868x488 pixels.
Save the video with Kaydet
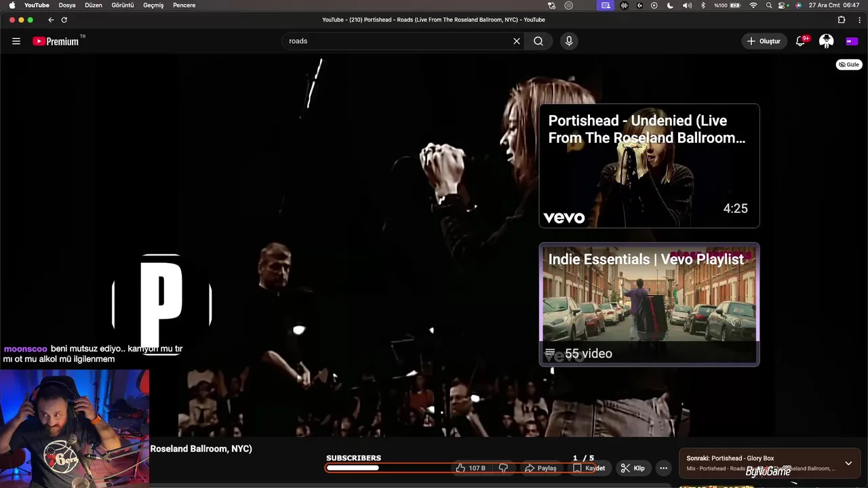pos(589,468)
